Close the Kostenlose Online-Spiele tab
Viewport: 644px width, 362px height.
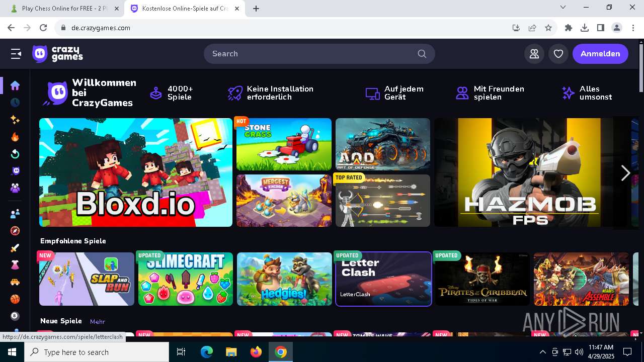pyautogui.click(x=237, y=9)
